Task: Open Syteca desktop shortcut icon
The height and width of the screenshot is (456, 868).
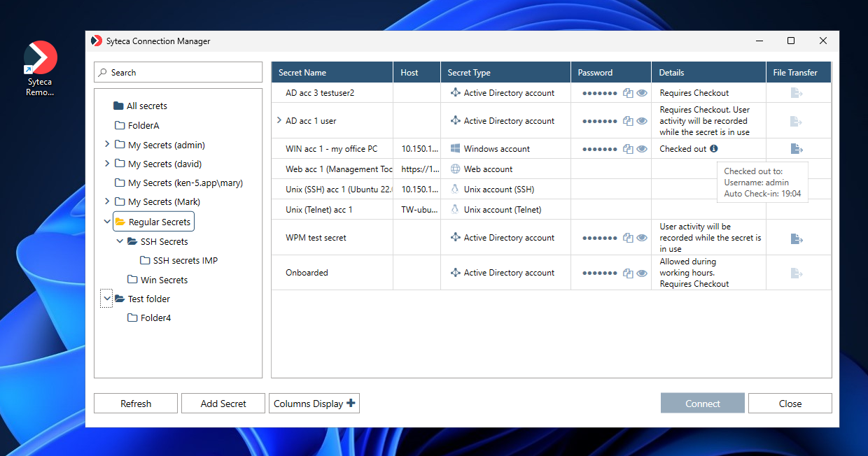Action: coord(40,59)
